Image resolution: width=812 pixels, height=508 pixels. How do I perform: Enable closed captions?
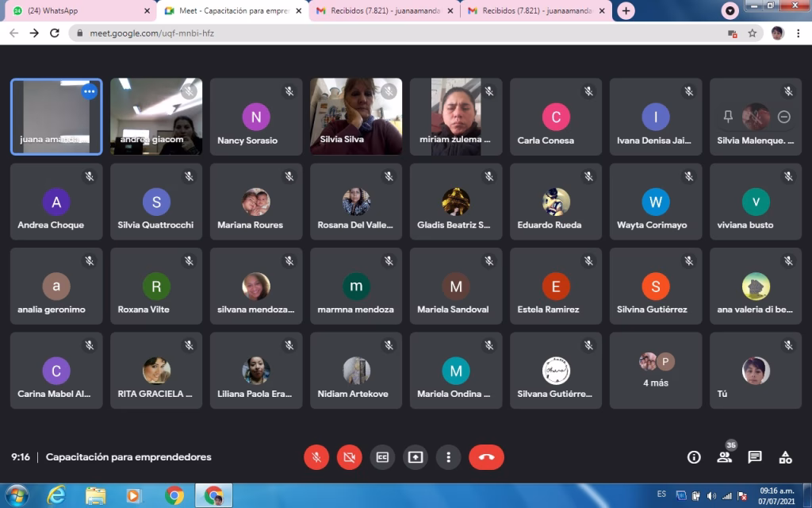pyautogui.click(x=382, y=457)
